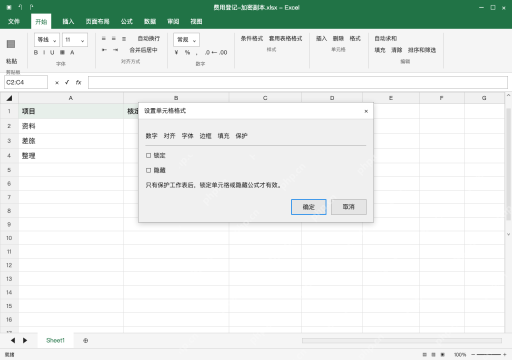Click the redo icon in the title bar

tap(31, 7)
